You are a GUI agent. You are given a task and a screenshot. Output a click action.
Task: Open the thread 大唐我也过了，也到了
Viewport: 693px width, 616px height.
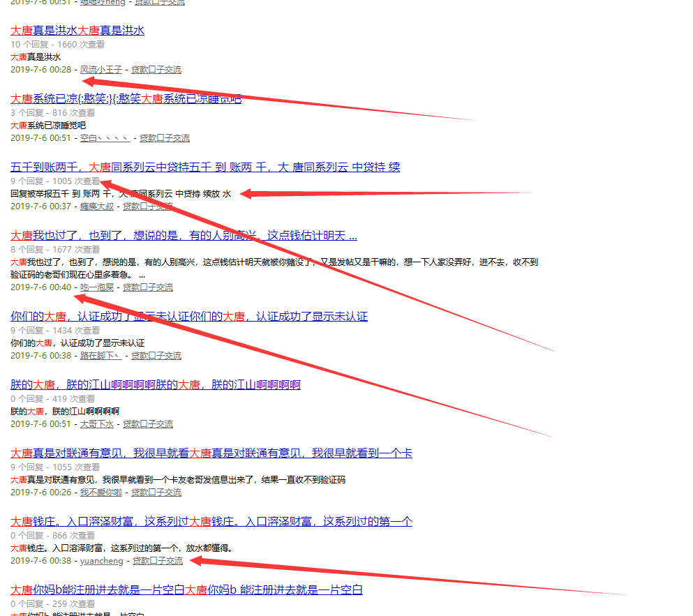184,236
